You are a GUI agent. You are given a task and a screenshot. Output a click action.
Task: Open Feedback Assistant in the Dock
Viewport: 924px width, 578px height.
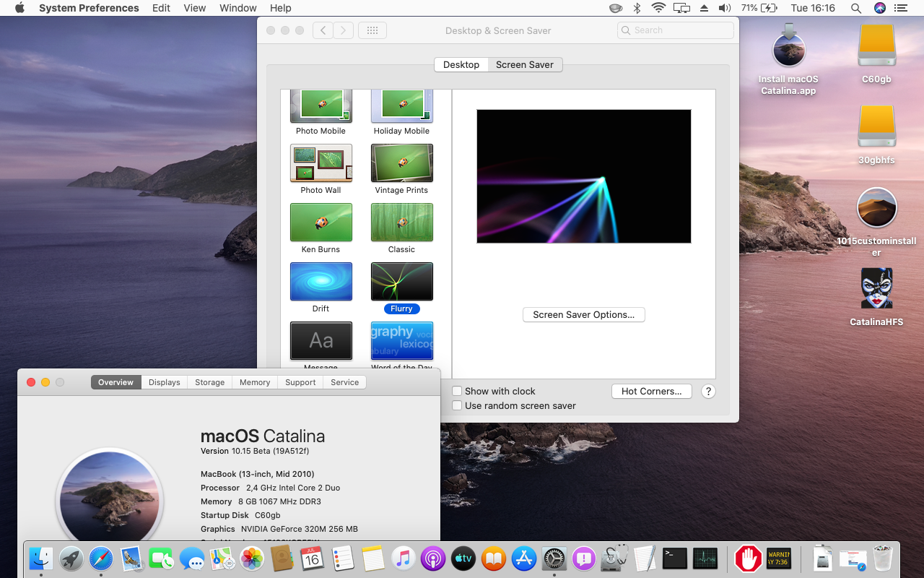point(583,558)
